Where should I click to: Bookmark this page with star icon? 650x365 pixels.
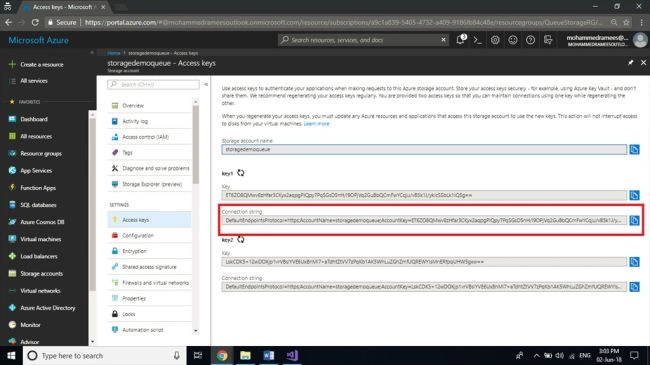click(x=626, y=22)
